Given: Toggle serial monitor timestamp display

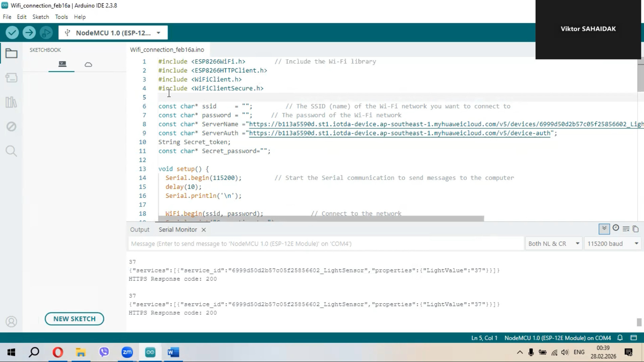Looking at the screenshot, I should pyautogui.click(x=615, y=228).
